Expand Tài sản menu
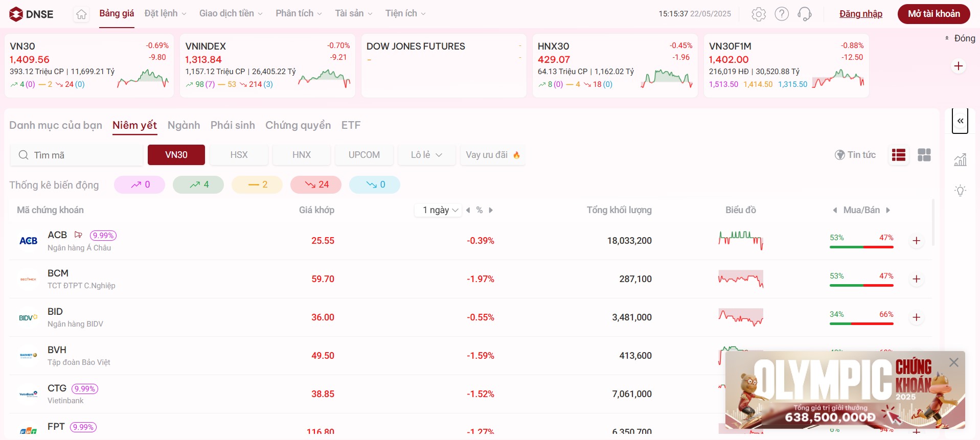 (x=353, y=13)
